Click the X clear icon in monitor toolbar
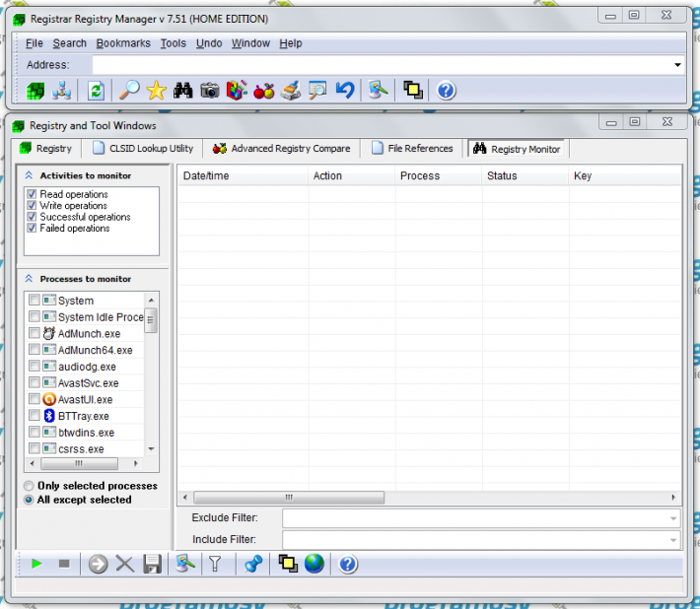 click(x=125, y=564)
